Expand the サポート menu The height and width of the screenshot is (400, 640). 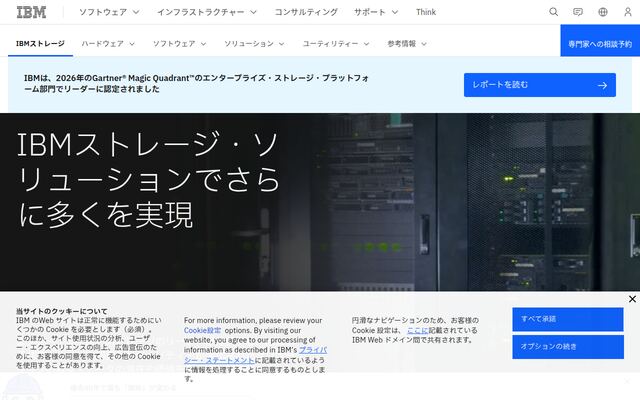tap(376, 12)
